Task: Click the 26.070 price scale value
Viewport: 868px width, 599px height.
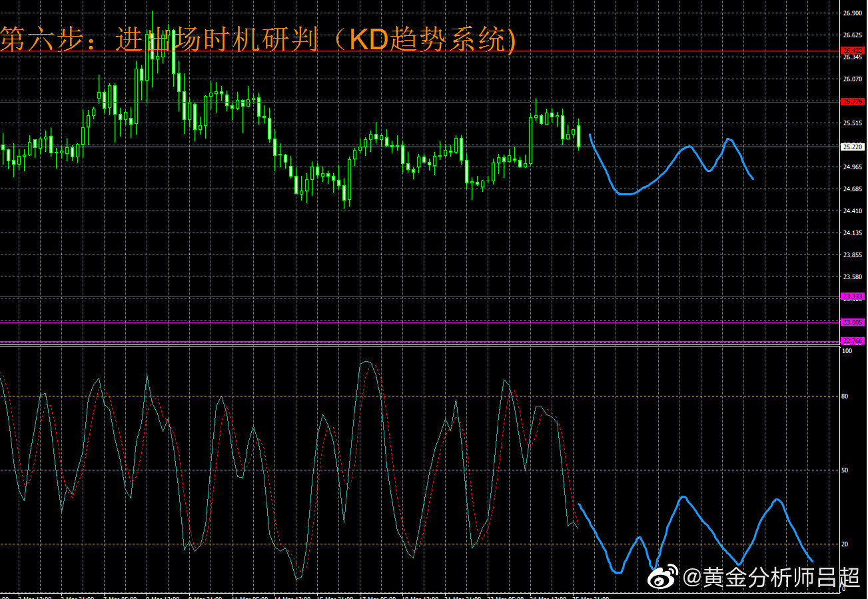Action: click(853, 79)
